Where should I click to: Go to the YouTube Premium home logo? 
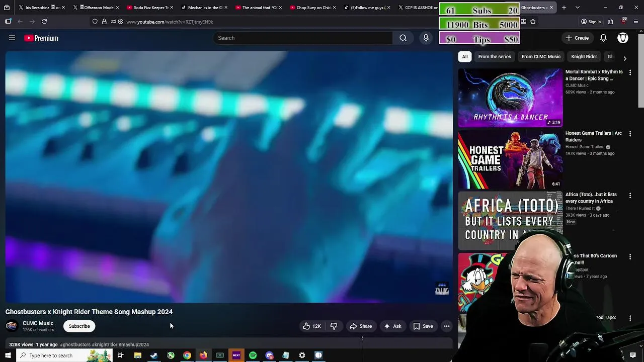41,38
